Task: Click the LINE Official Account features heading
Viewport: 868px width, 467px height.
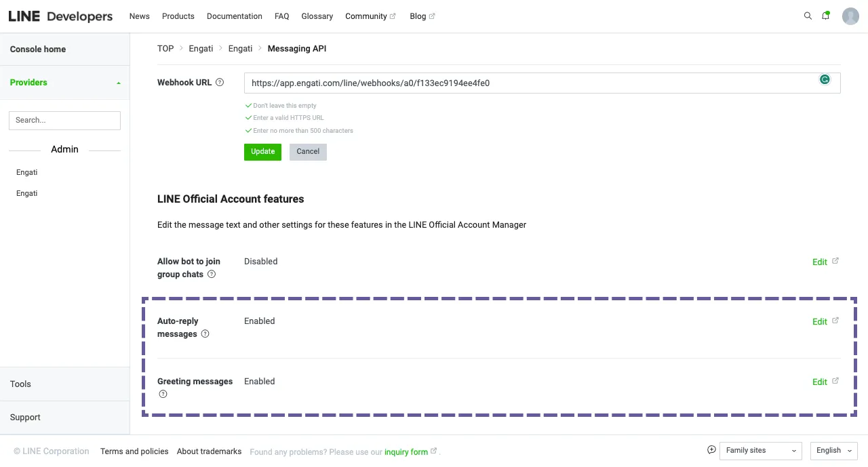Action: pyautogui.click(x=231, y=199)
